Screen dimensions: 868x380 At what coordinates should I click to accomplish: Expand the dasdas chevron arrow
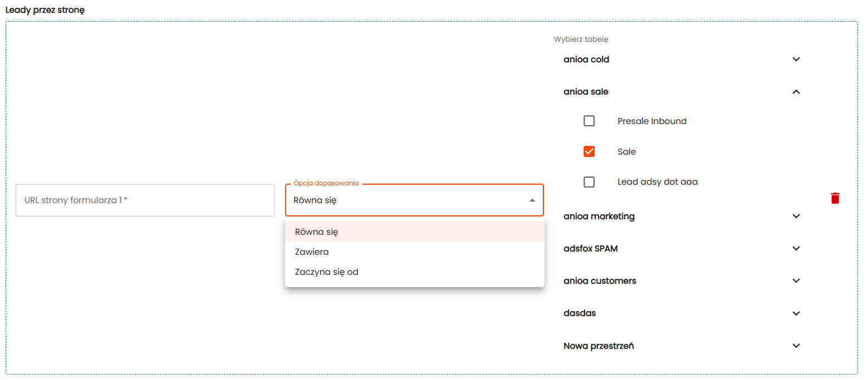796,313
